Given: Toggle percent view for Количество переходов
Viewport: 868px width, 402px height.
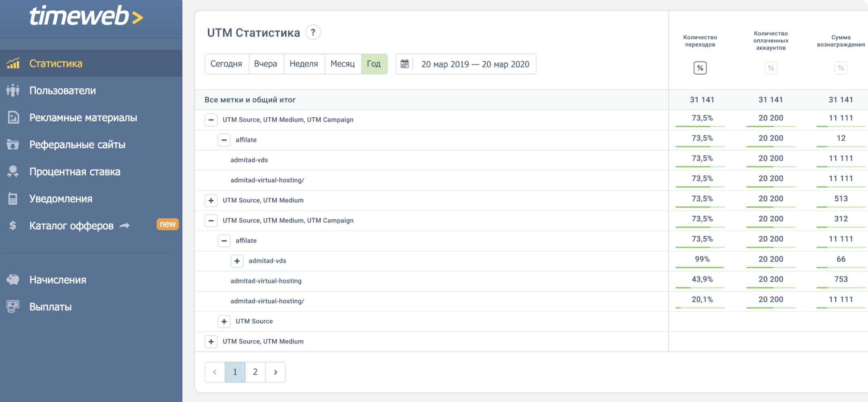Looking at the screenshot, I should (700, 68).
